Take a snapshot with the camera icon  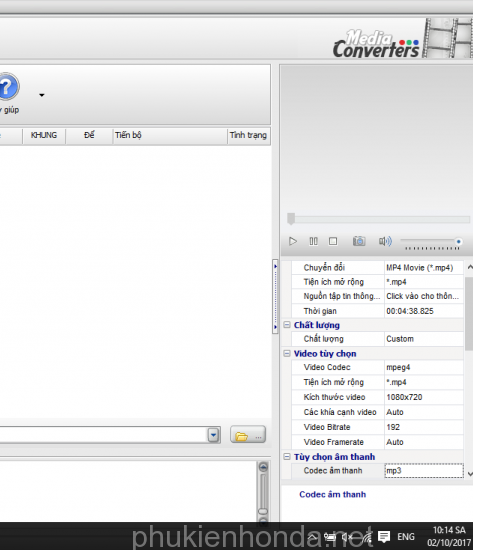pyautogui.click(x=359, y=241)
